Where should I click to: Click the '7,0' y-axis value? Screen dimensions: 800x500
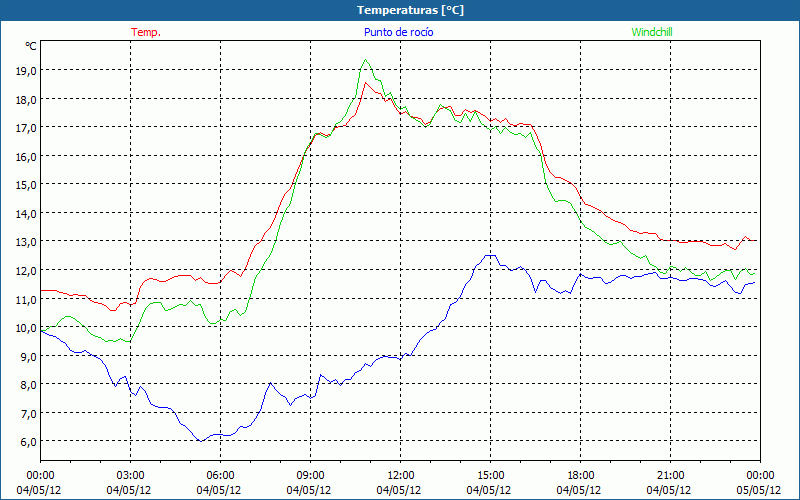(29, 414)
